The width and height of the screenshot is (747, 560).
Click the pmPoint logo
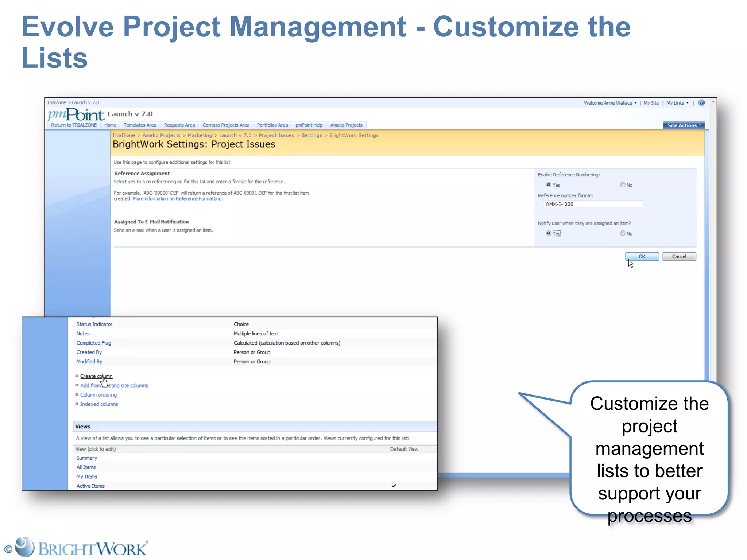click(76, 114)
